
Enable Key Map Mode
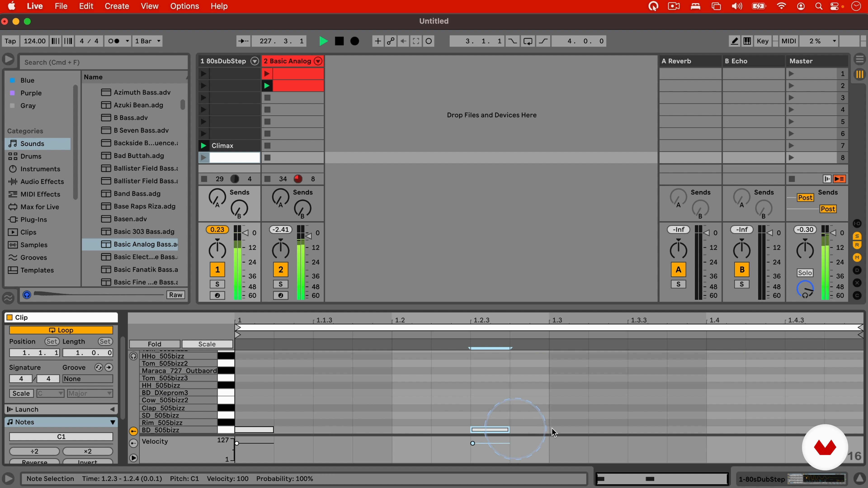click(763, 41)
